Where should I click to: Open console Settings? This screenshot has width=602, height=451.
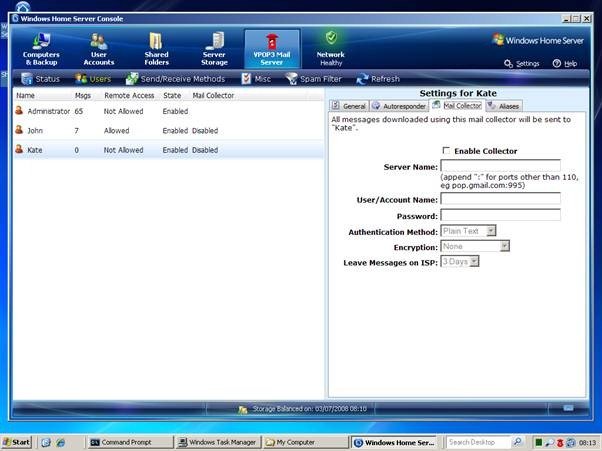[x=522, y=64]
